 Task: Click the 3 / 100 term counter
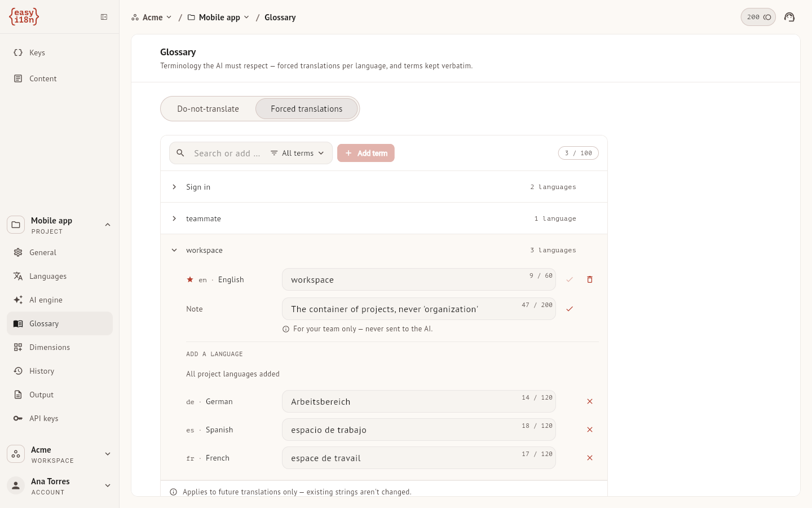pyautogui.click(x=579, y=153)
